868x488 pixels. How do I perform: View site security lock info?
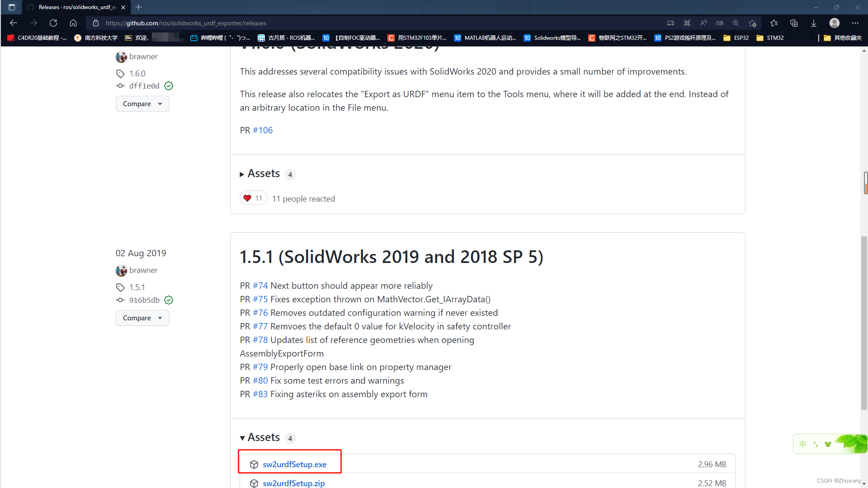(96, 23)
